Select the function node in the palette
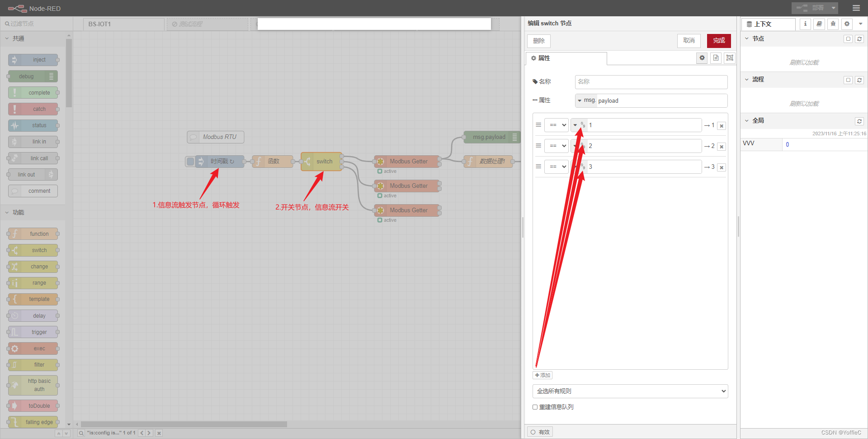Viewport: 868px width, 439px height. point(33,234)
